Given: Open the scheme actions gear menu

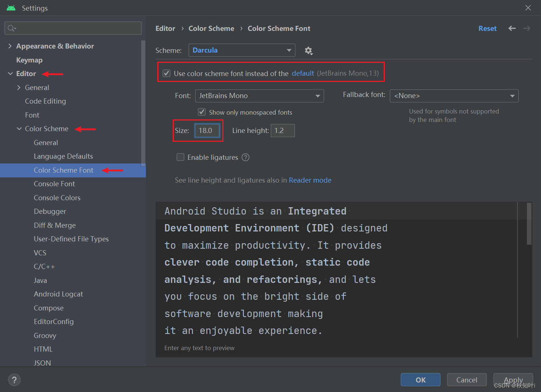Looking at the screenshot, I should [309, 51].
